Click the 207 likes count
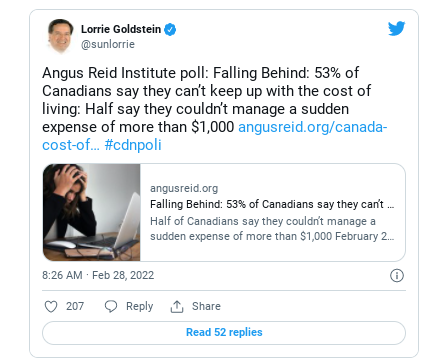The width and height of the screenshot is (438, 360). pyautogui.click(x=75, y=306)
